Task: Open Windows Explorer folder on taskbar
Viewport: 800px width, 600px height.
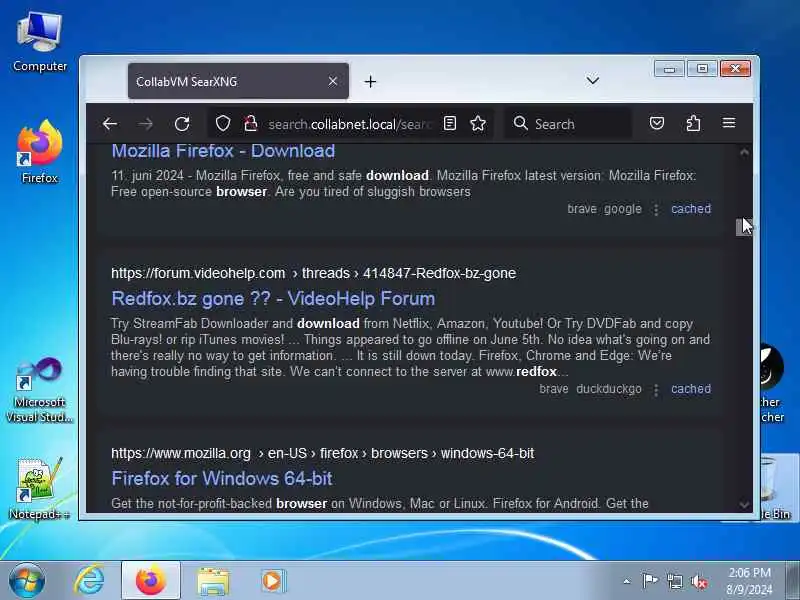Action: tap(213, 581)
